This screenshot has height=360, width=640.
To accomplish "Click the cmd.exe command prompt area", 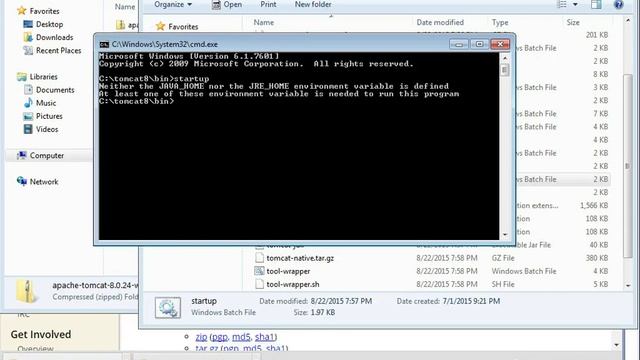I will (x=299, y=146).
